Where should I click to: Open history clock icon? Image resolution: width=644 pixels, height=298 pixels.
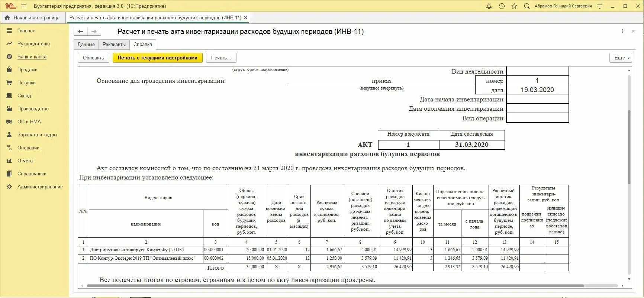point(502,6)
